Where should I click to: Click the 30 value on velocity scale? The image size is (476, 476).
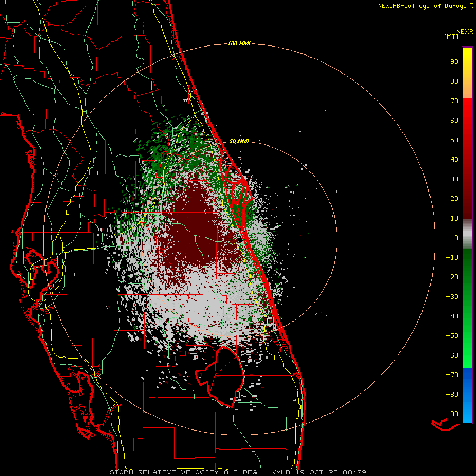[454, 179]
